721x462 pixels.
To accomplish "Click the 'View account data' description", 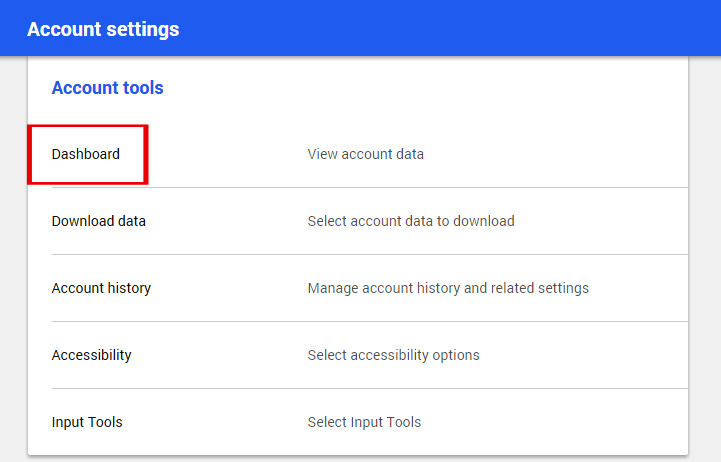I will click(366, 154).
